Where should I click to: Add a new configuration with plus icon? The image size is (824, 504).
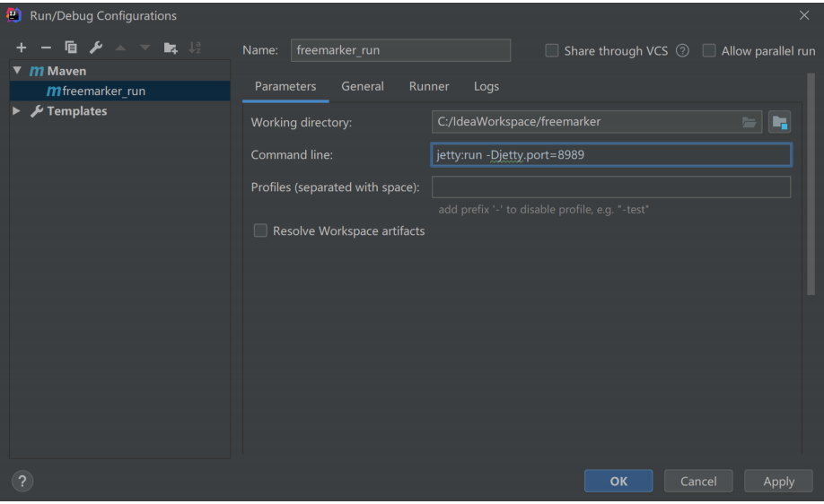point(21,48)
